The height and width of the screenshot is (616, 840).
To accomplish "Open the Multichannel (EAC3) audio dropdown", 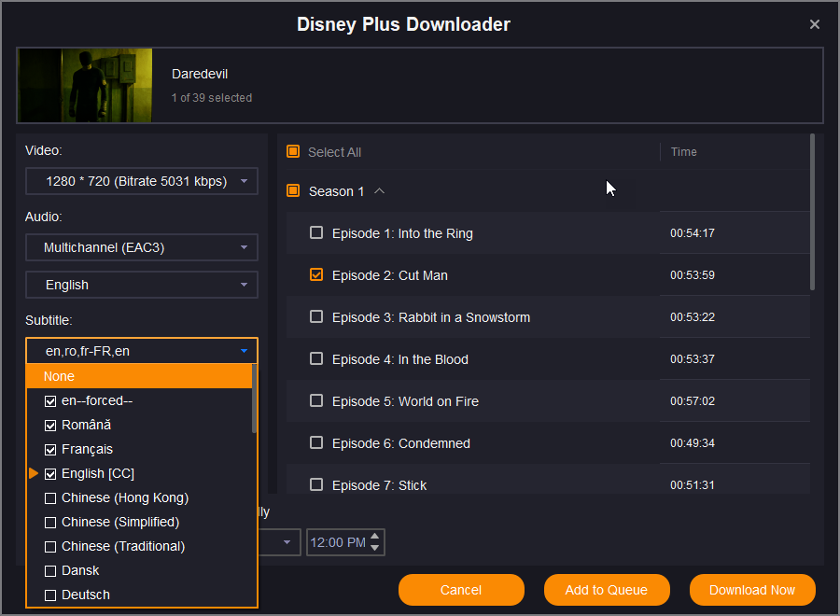I will [x=142, y=247].
